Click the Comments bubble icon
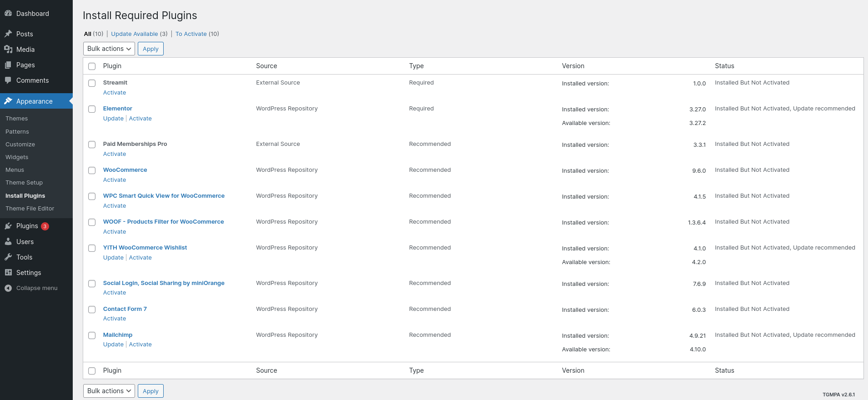 tap(8, 80)
